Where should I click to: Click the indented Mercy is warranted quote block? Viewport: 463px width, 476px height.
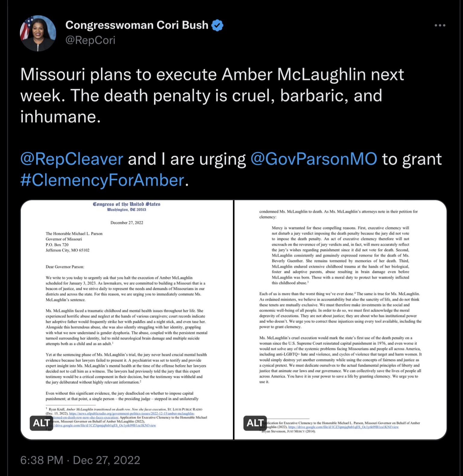[340, 255]
